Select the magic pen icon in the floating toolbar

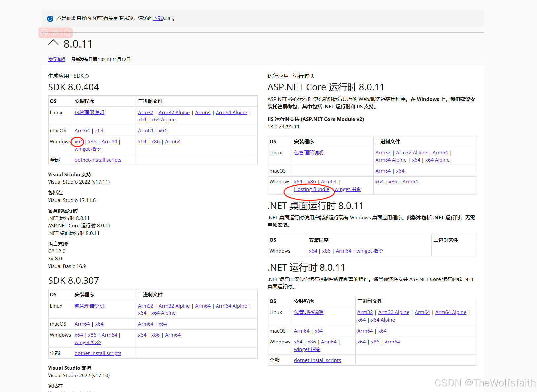55,33
